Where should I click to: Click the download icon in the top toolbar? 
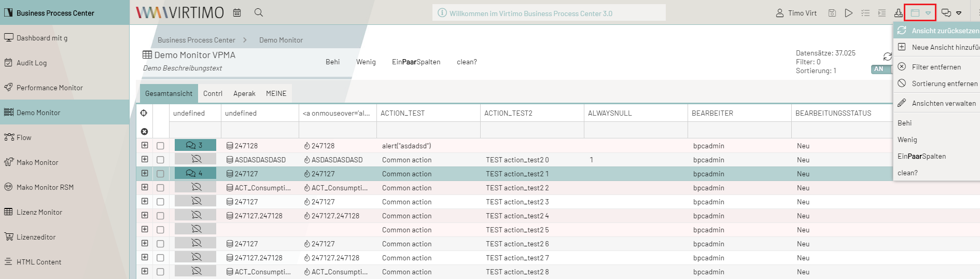(898, 13)
